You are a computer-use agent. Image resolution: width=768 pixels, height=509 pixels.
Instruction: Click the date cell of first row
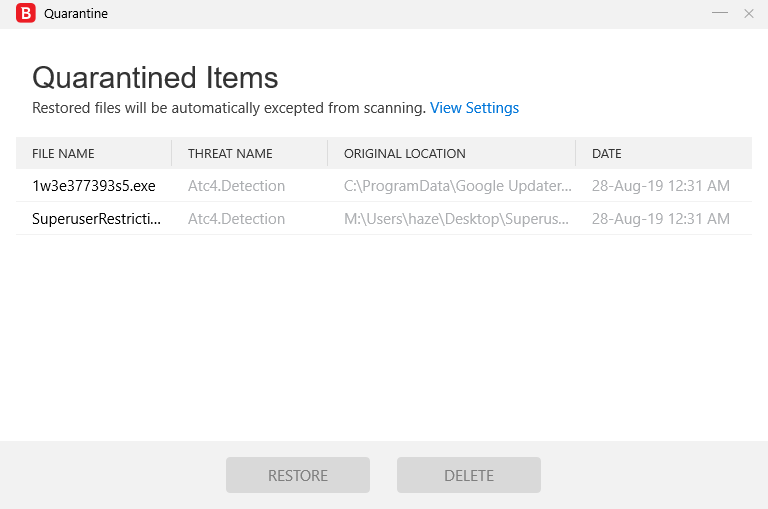[x=660, y=186]
